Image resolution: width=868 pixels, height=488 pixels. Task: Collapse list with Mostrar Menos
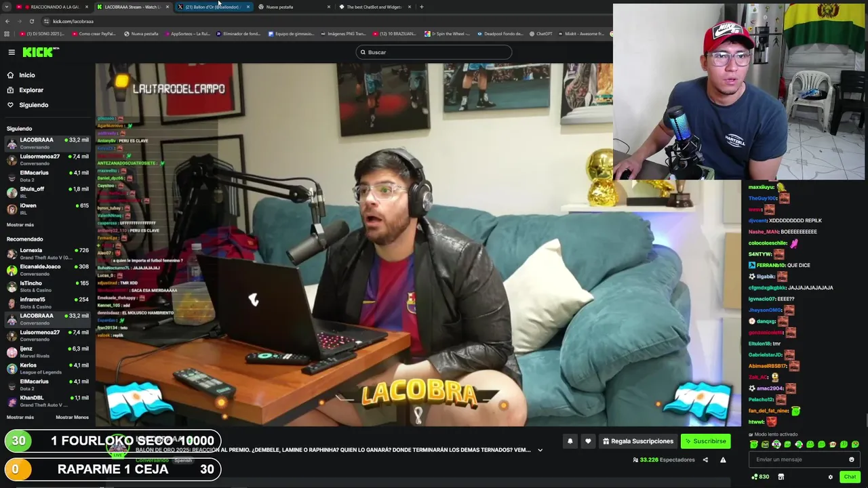pyautogui.click(x=72, y=418)
